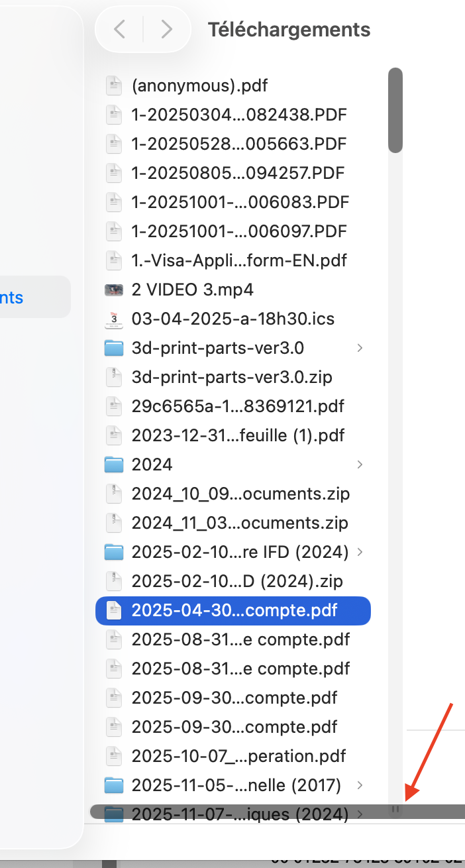
Task: Click the 3d-print-parts-ver3.0 folder icon
Action: pyautogui.click(x=115, y=348)
